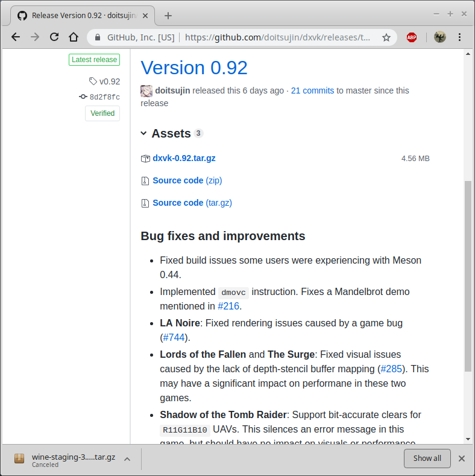
Task: Click the LA Noire bold text
Action: point(180,323)
